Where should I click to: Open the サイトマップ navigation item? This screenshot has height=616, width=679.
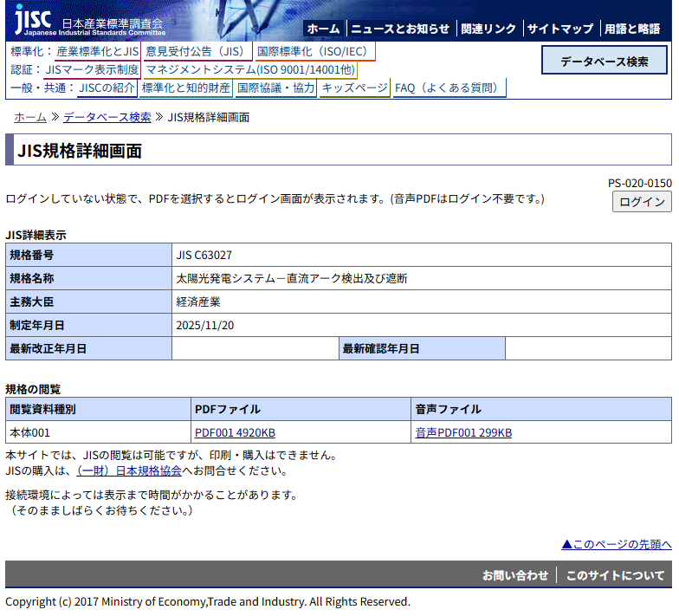[560, 29]
